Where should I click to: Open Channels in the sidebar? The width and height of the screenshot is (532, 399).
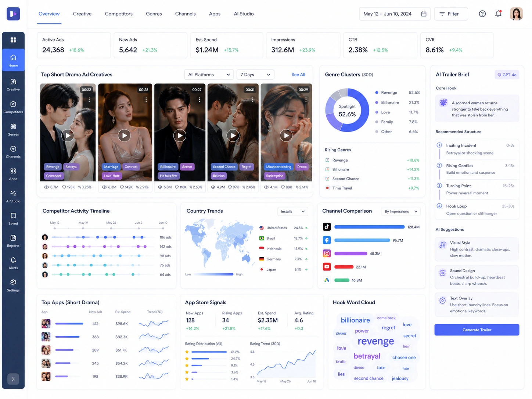point(13,152)
